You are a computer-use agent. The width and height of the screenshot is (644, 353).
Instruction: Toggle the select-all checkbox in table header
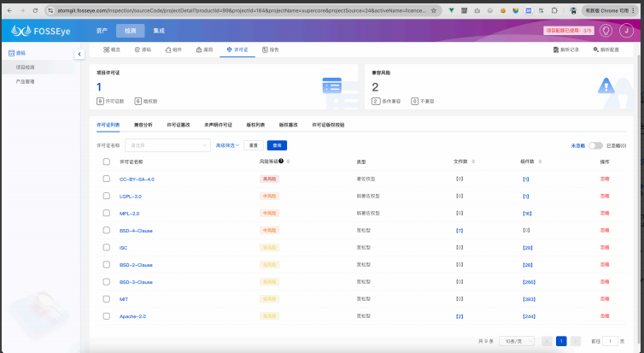pos(107,162)
